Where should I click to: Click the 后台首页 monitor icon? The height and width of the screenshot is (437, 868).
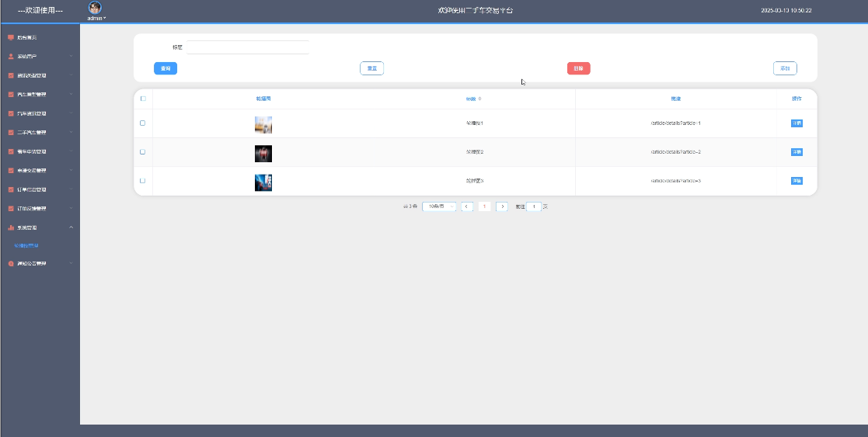(11, 37)
